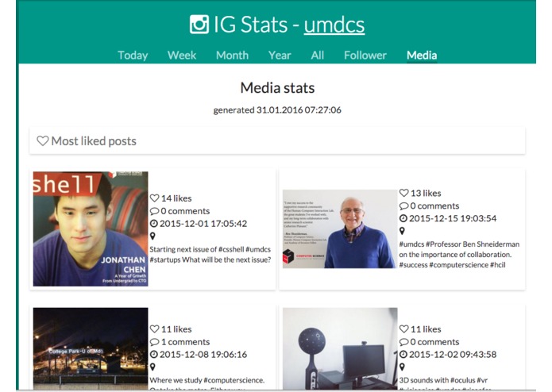
Task: Click the timestamp 2015-12-08 19:06:16
Action: pos(203,355)
